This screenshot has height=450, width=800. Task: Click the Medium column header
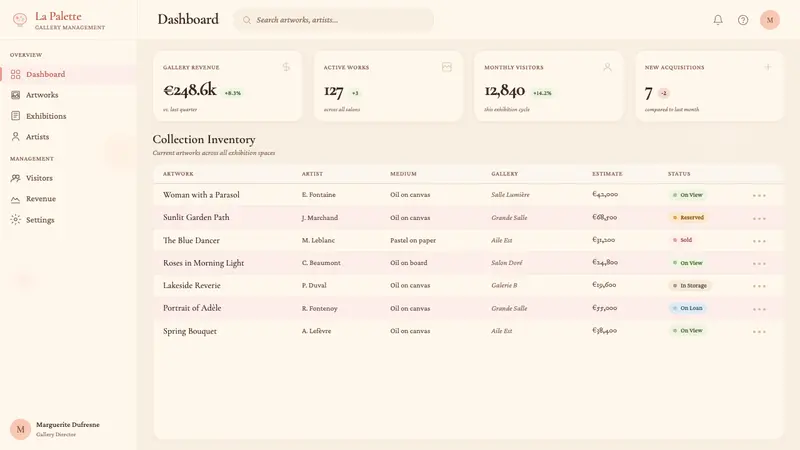pyautogui.click(x=404, y=174)
